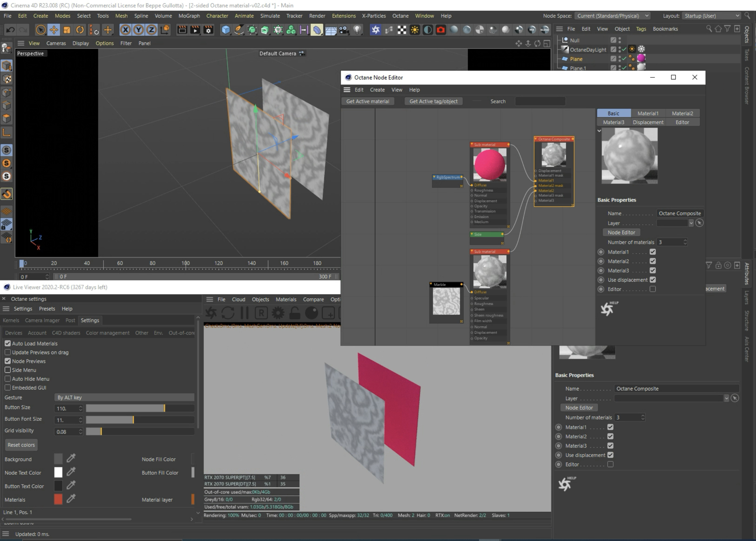The image size is (756, 541).
Task: Click the pause render icon in Live Viewer
Action: (x=244, y=313)
